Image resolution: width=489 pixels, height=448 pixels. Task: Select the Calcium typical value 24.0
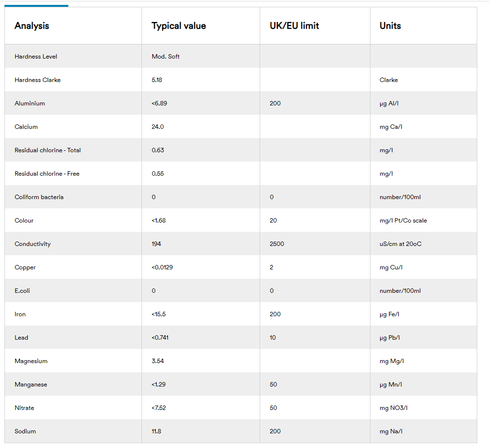pos(158,127)
